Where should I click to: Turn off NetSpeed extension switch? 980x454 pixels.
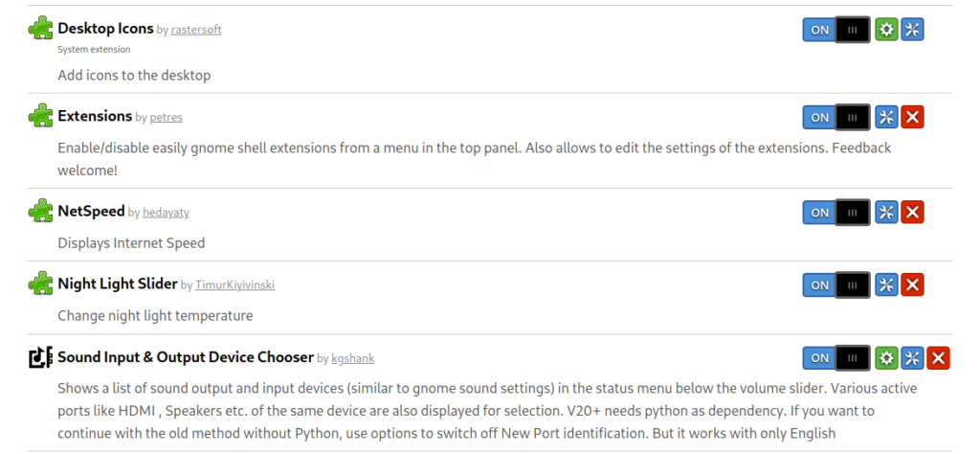pos(836,212)
